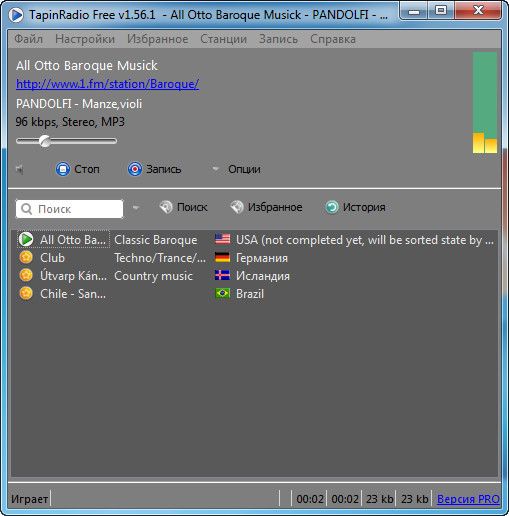Viewport: 509px width, 516px height.
Task: Open the История history list
Action: (355, 207)
